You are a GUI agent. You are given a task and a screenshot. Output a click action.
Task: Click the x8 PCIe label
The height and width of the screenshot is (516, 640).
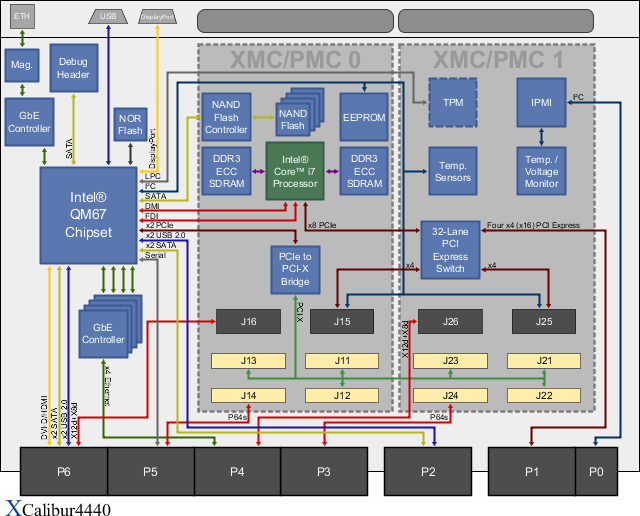tap(322, 225)
